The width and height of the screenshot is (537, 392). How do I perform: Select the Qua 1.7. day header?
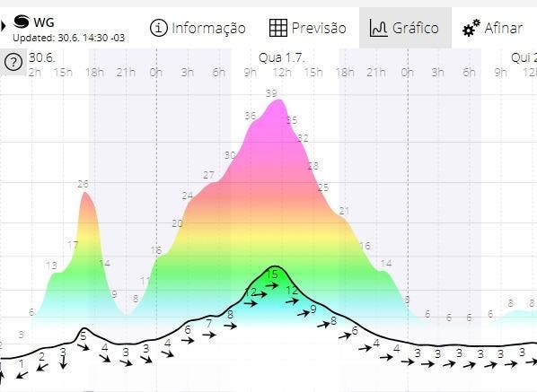[281, 57]
